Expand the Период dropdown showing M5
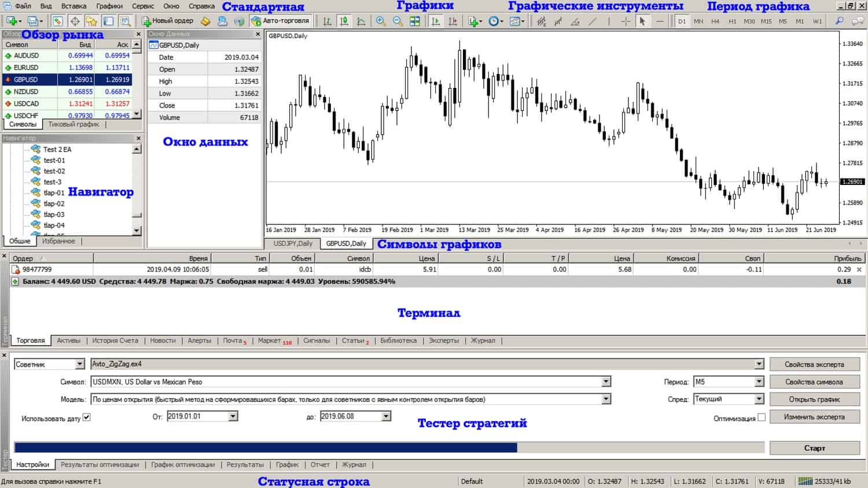The width and height of the screenshot is (868, 488). tap(759, 382)
